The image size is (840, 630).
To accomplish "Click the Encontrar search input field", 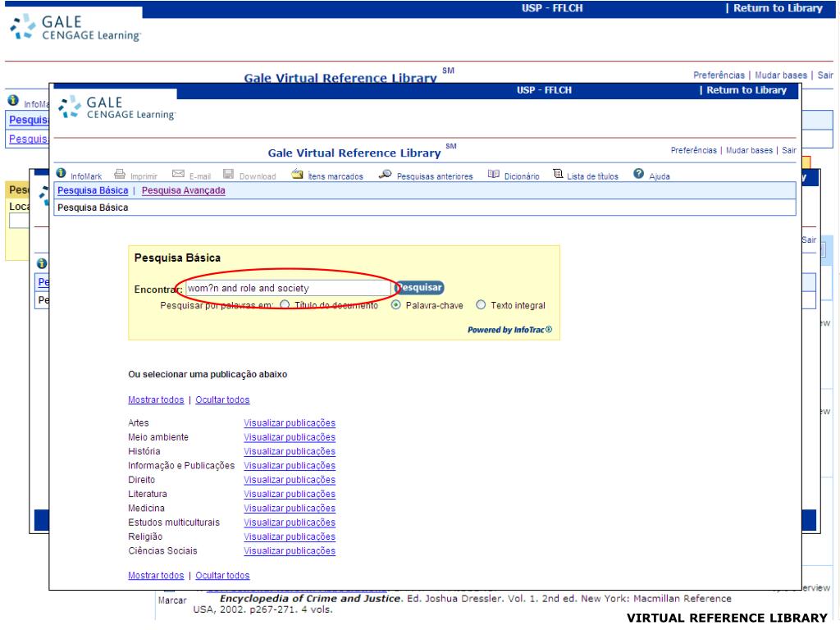I will (288, 288).
